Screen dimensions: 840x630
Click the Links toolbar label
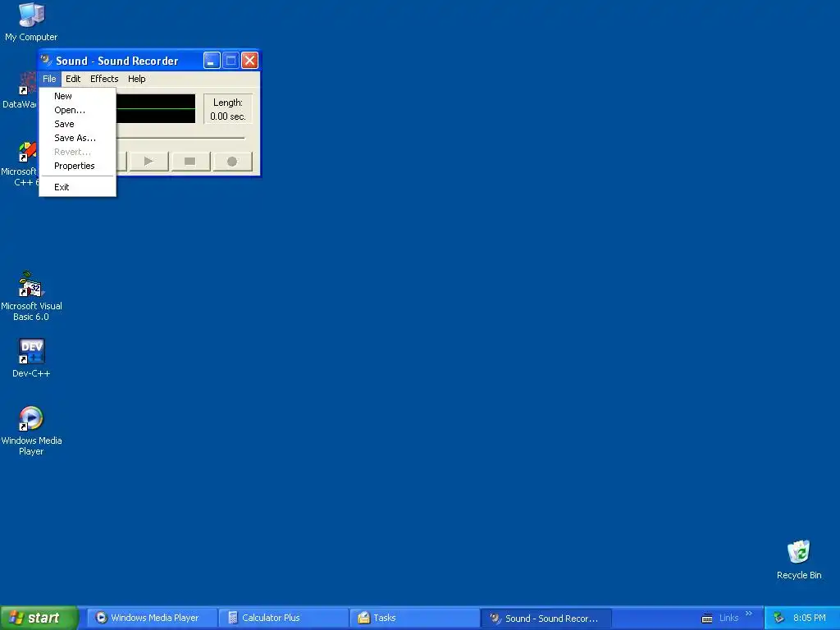[728, 618]
